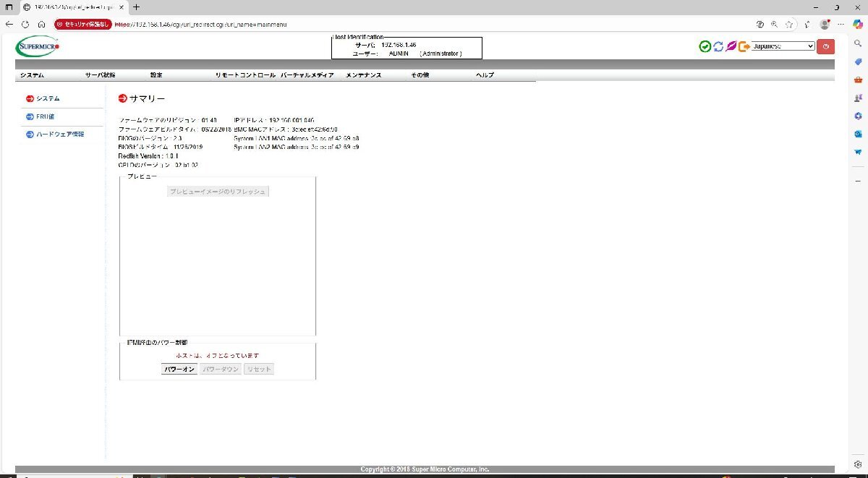Click the read aloud icon in address bar
The height and width of the screenshot is (478, 868).
[x=760, y=24]
